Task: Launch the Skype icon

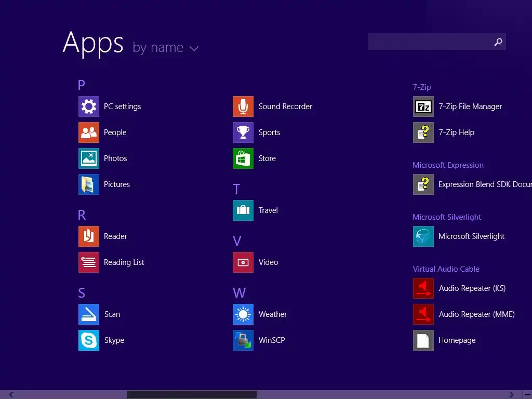Action: tap(88, 340)
